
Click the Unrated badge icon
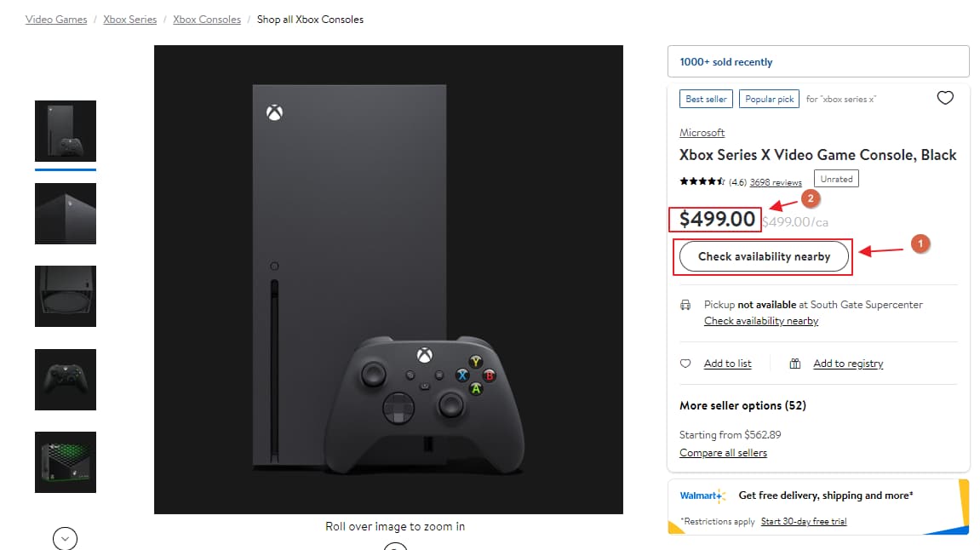coord(836,179)
